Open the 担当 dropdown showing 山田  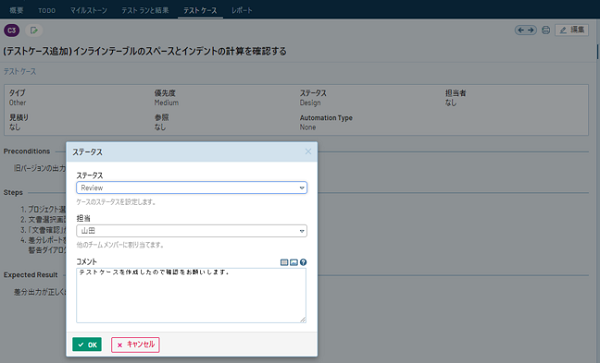pyautogui.click(x=192, y=231)
